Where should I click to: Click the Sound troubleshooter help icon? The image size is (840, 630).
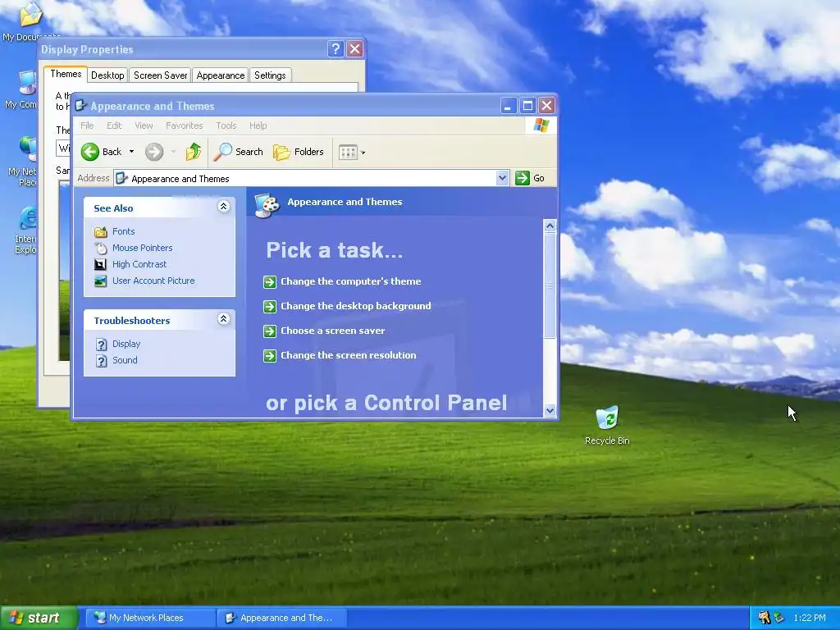click(101, 361)
